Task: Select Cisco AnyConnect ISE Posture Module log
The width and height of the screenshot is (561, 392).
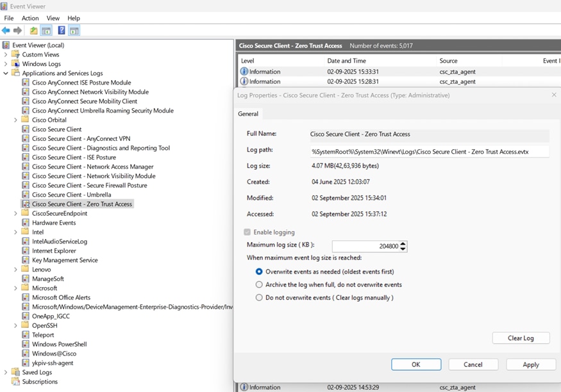Action: (x=81, y=83)
